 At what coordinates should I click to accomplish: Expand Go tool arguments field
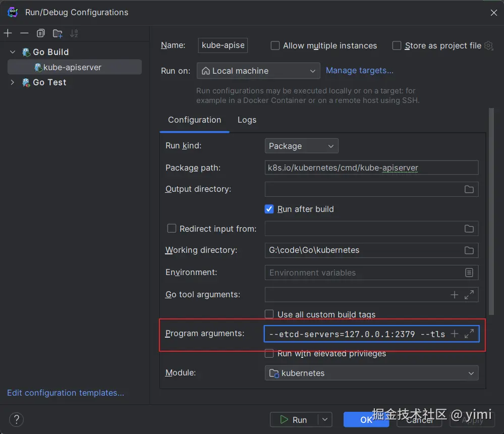tap(469, 295)
